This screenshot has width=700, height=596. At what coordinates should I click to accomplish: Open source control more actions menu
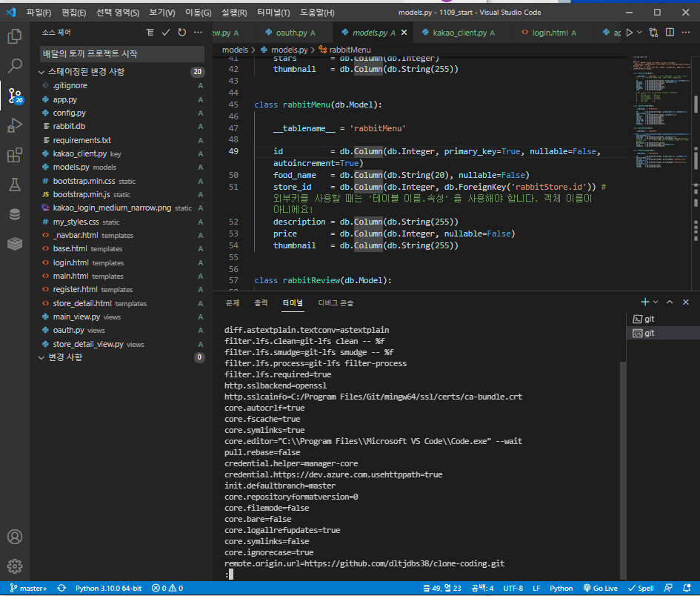coord(198,32)
